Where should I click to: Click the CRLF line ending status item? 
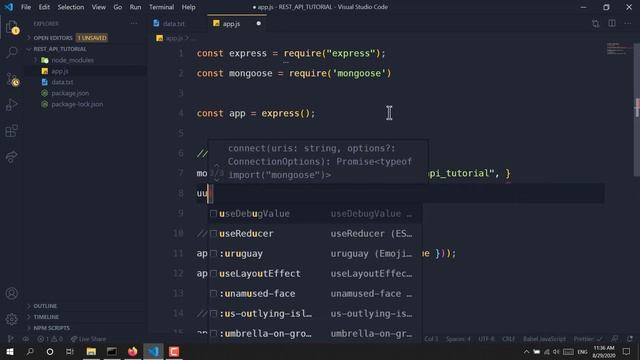pyautogui.click(x=508, y=339)
